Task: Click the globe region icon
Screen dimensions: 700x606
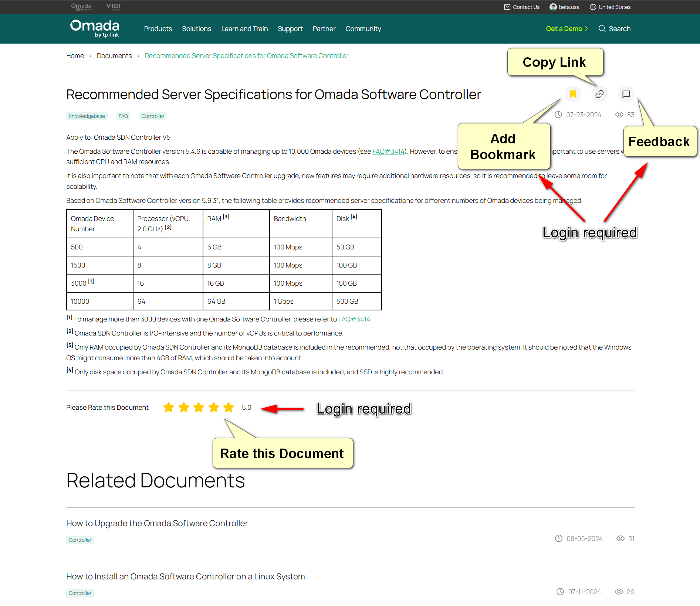Action: [x=593, y=7]
